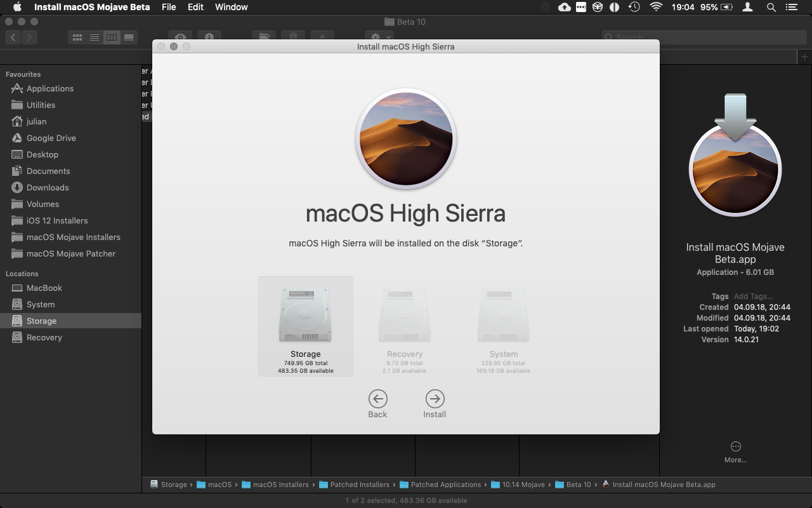This screenshot has height=508, width=812.
Task: Check the battery status icon
Action: (x=727, y=7)
